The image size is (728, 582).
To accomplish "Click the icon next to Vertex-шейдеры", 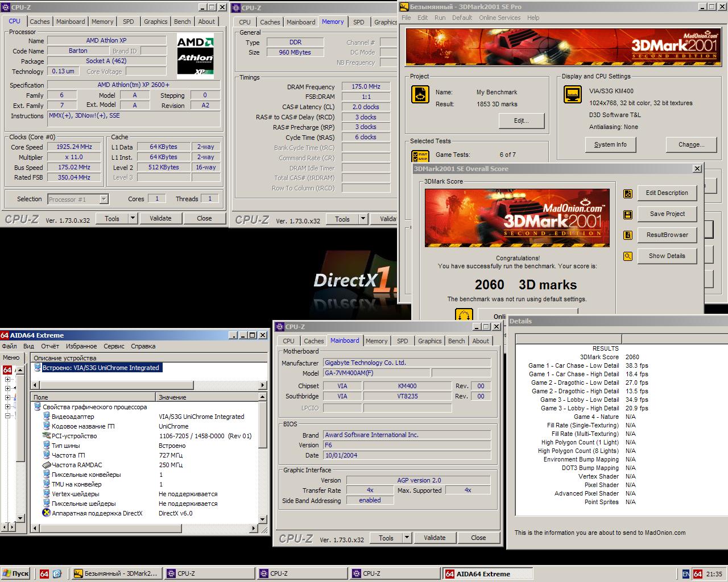I will pyautogui.click(x=47, y=494).
